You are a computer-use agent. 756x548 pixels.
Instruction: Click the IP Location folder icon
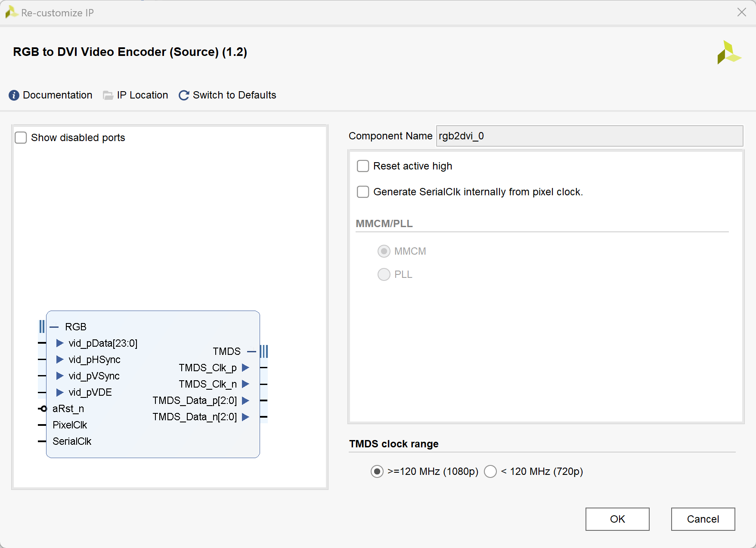108,95
